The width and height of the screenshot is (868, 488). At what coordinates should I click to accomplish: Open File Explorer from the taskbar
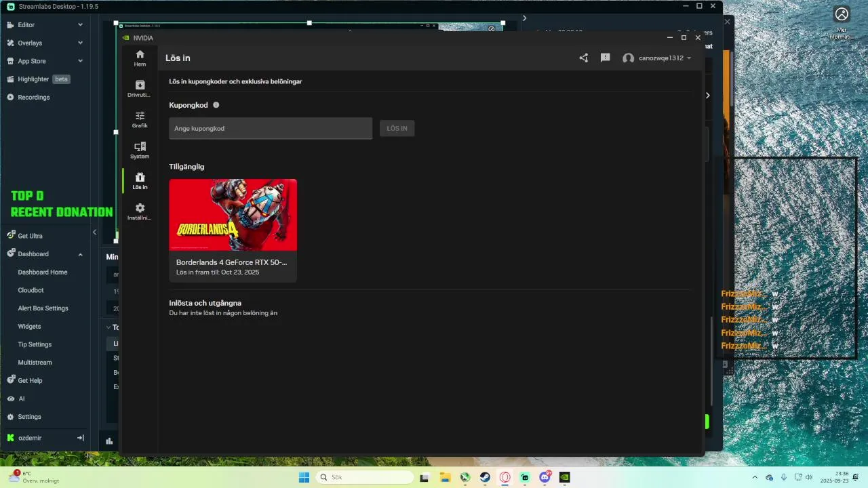click(445, 477)
